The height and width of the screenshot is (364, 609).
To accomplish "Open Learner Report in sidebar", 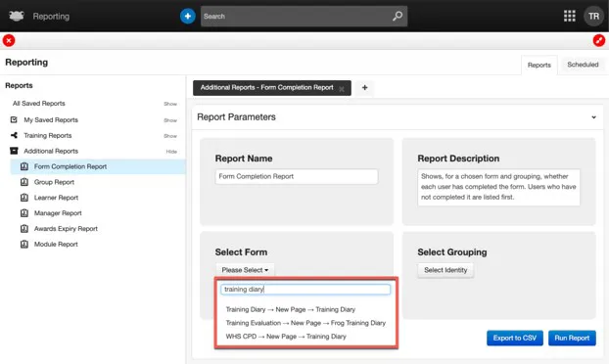I will click(x=56, y=198).
